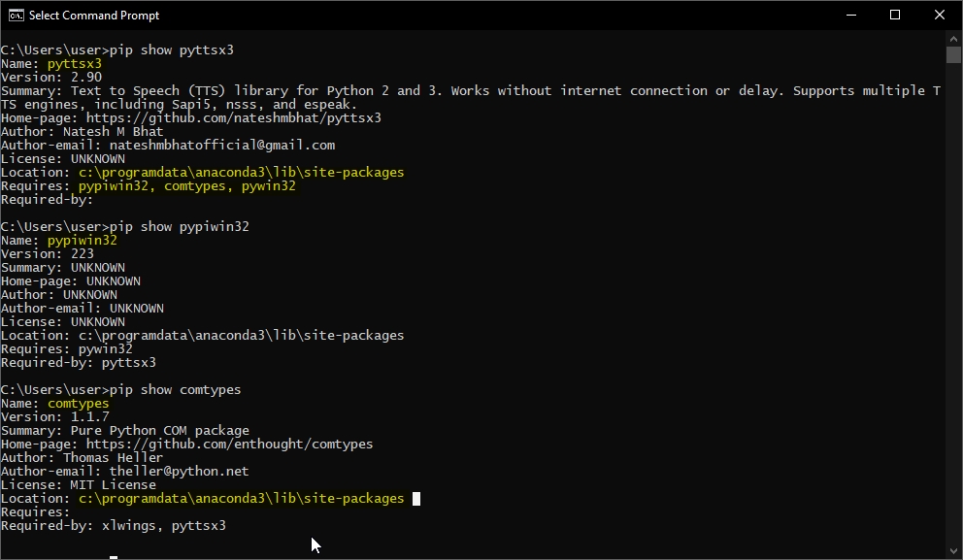Click the theller@python.net email address
This screenshot has height=560, width=963.
pos(179,472)
